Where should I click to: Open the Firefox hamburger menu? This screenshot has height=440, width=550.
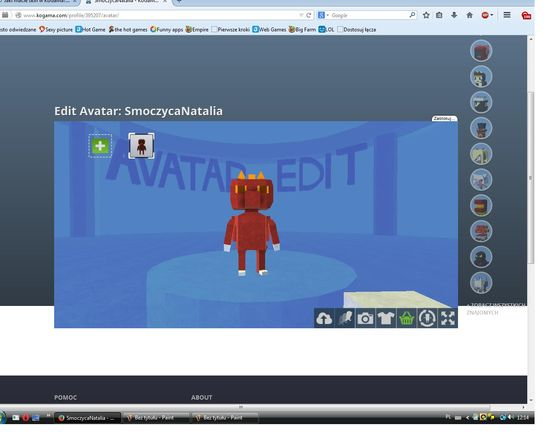[507, 15]
